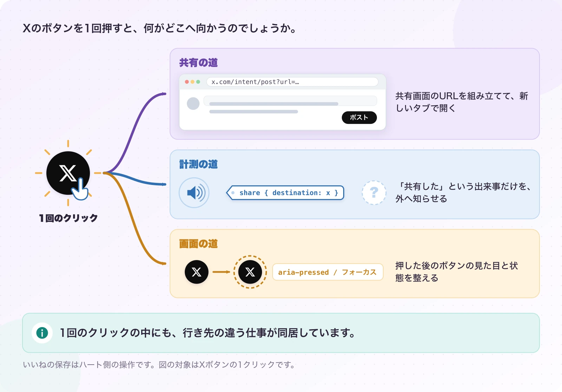The height and width of the screenshot is (392, 562).
Task: Click text 押した後のボタンの見た目と状態を整える
Action: pyautogui.click(x=457, y=272)
